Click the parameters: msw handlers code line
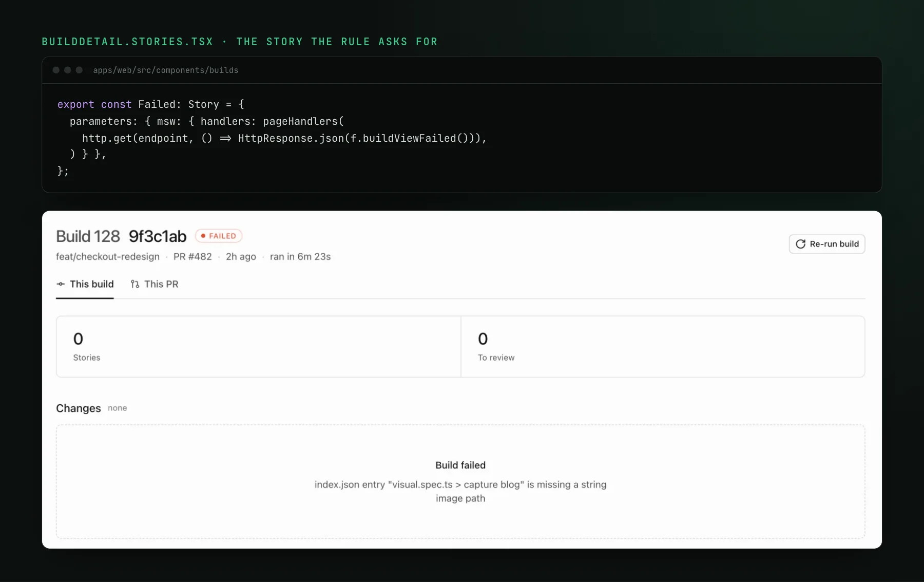 coord(207,121)
